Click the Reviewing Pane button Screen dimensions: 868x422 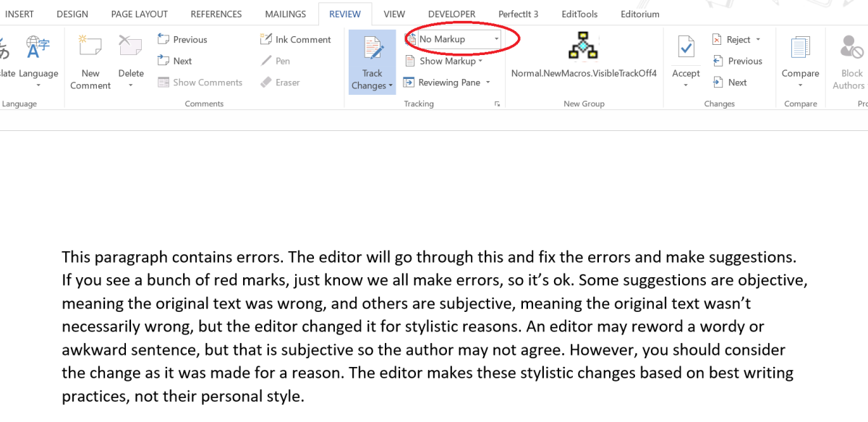point(442,83)
